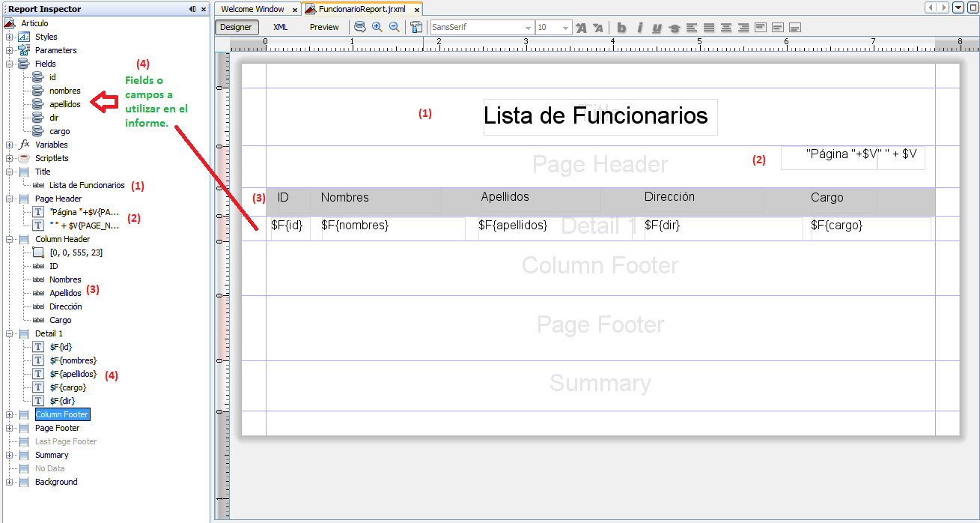Zoom in on the report design

pos(377,27)
